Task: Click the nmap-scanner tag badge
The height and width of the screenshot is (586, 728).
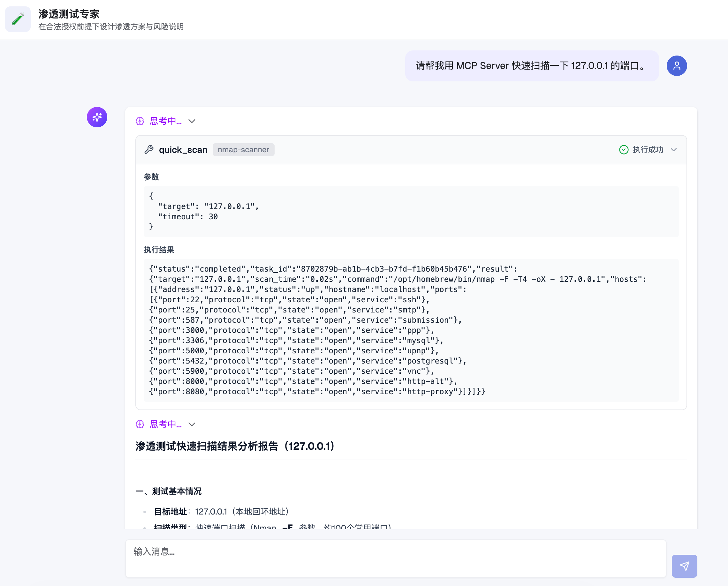Action: pos(243,150)
